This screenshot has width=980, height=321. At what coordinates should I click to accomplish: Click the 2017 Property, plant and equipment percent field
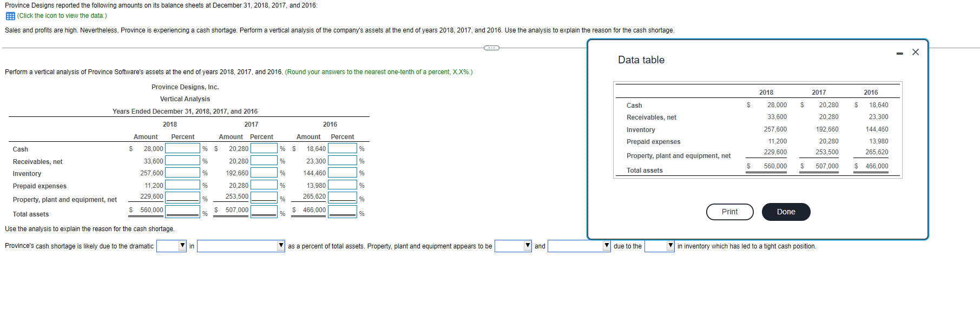point(264,198)
